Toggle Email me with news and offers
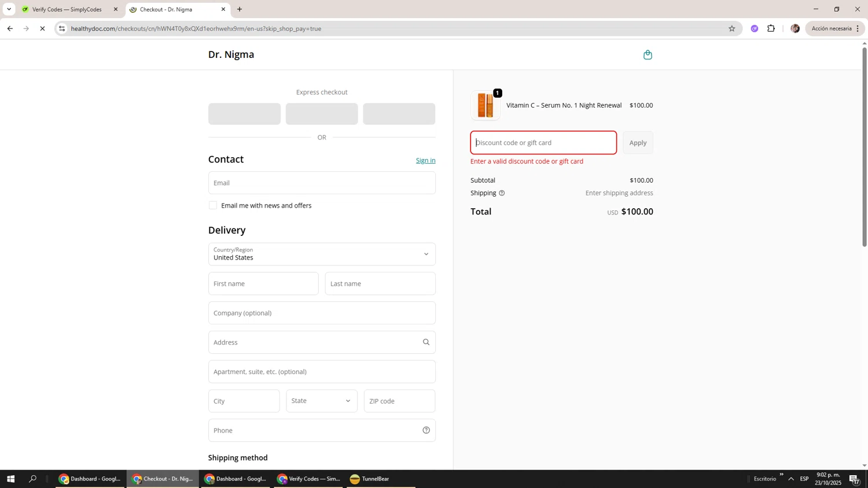Viewport: 868px width, 488px height. [x=213, y=205]
